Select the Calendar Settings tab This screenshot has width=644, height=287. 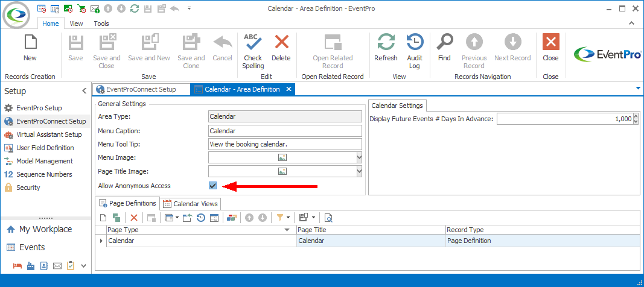(397, 106)
